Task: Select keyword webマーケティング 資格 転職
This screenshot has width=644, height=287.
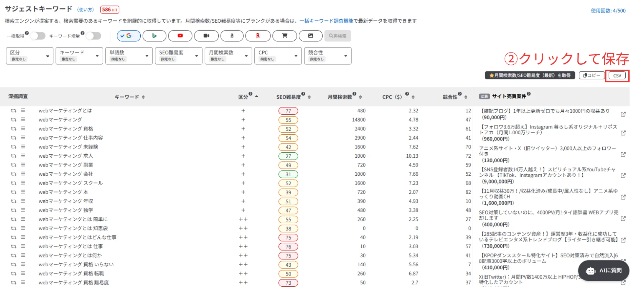Action: tap(71, 274)
